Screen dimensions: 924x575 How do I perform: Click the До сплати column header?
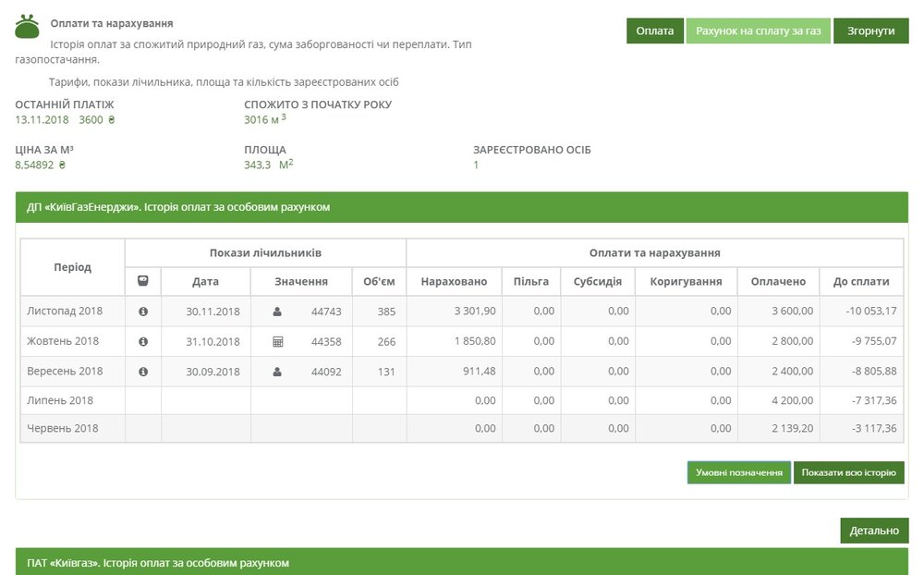(861, 281)
